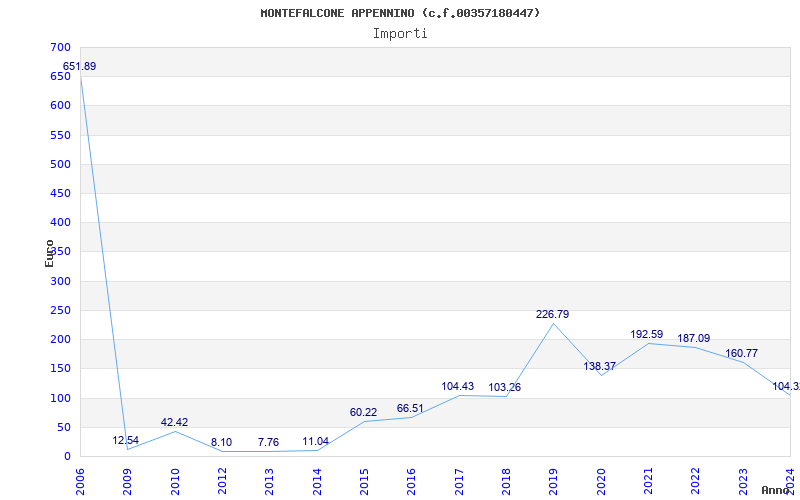Click the 104.43 data label

pos(457,386)
